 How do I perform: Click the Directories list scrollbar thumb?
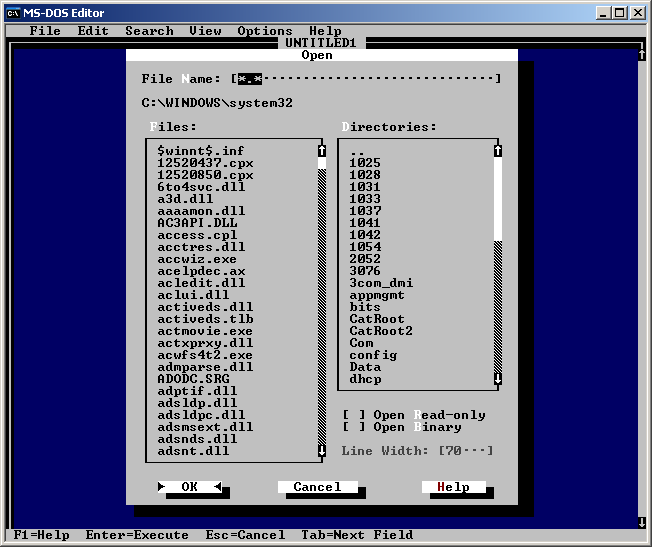(498, 198)
